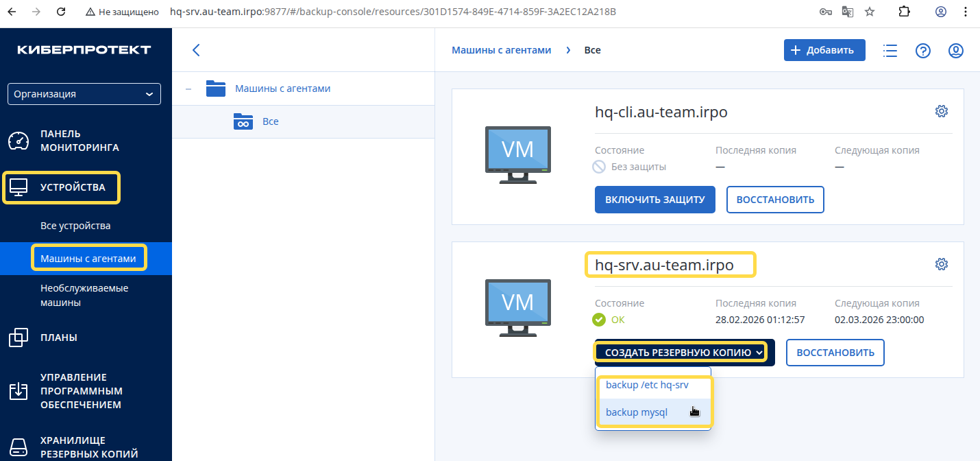Screen dimensions: 980x461
Task: Click the hq-cli VM monitor thumbnail
Action: pyautogui.click(x=517, y=154)
